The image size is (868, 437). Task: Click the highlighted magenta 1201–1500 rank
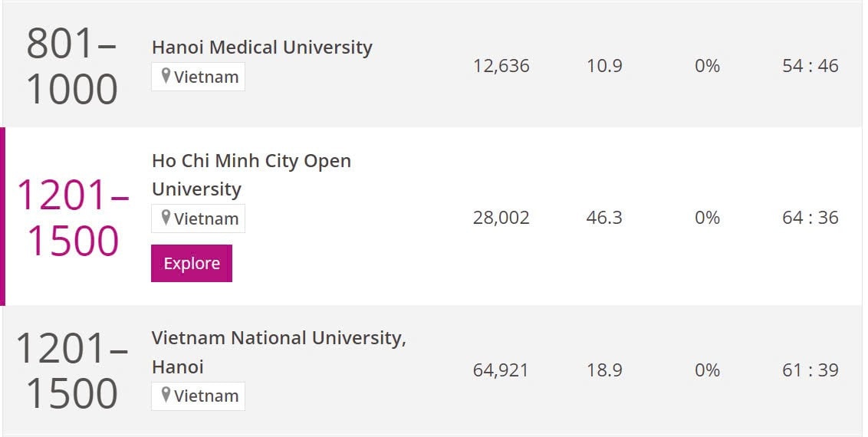pyautogui.click(x=73, y=218)
